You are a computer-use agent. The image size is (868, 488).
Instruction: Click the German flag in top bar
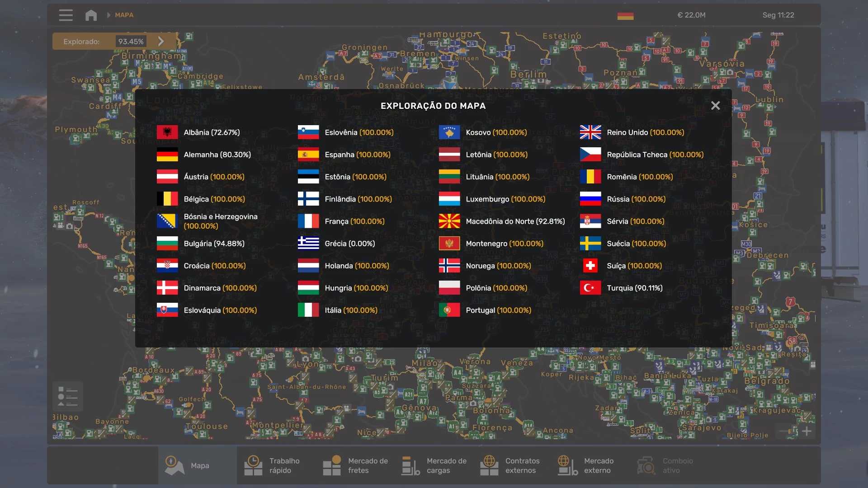pyautogui.click(x=625, y=16)
